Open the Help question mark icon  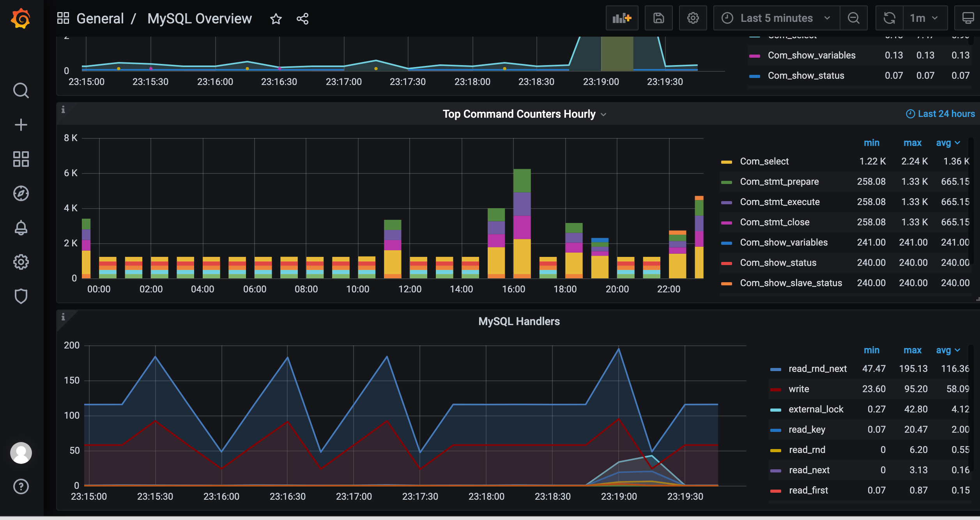(21, 486)
